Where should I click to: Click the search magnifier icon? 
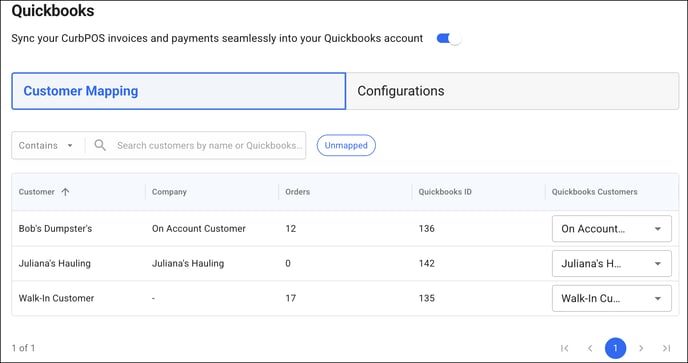(x=100, y=145)
